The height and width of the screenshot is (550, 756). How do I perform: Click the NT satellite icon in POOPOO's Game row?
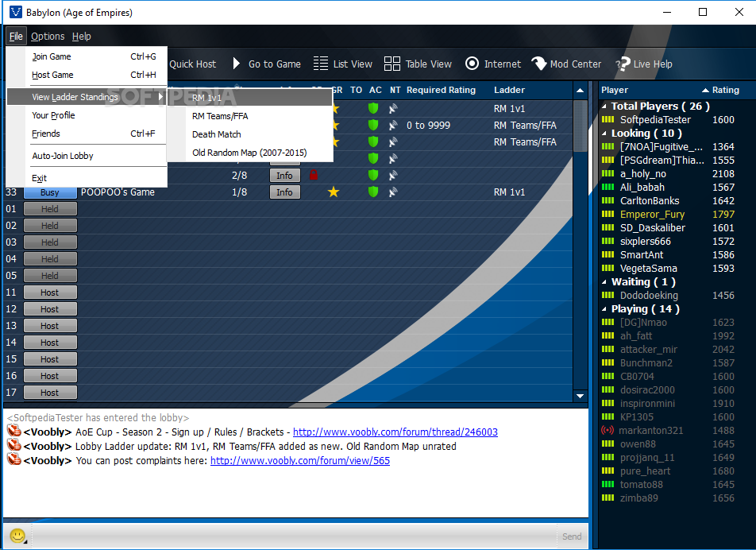pyautogui.click(x=393, y=192)
